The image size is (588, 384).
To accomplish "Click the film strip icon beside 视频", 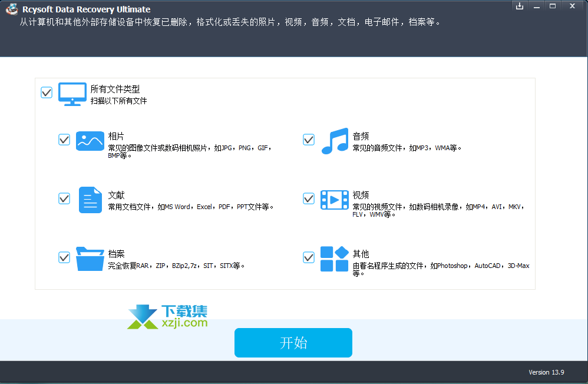I will click(335, 200).
